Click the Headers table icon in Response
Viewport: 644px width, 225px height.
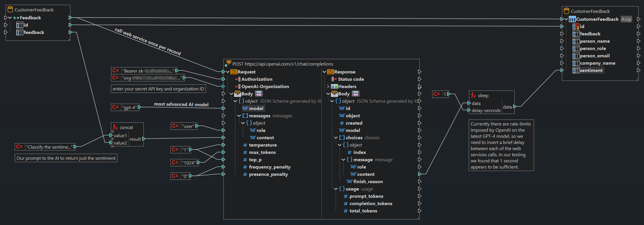(x=334, y=87)
